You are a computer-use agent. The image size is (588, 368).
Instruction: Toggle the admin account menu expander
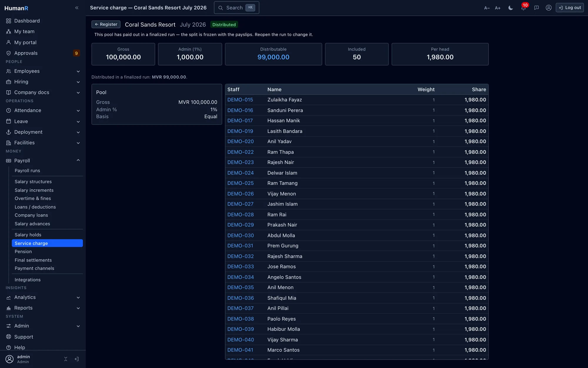tap(66, 359)
